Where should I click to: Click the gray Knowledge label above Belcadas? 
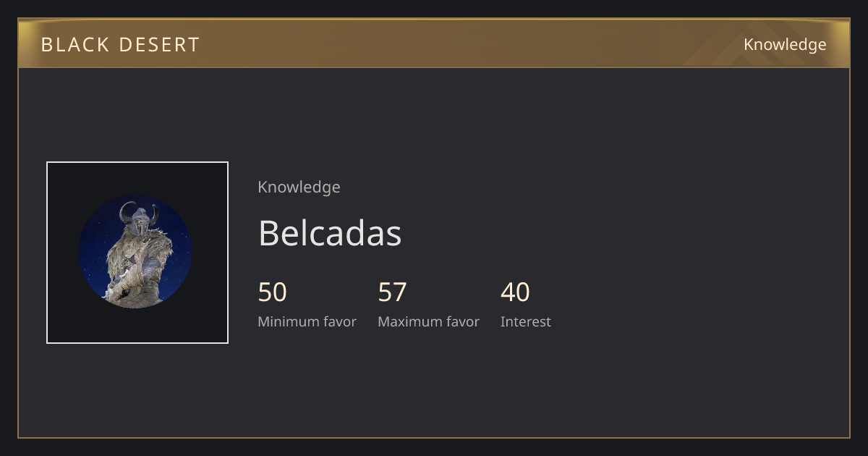(x=299, y=187)
